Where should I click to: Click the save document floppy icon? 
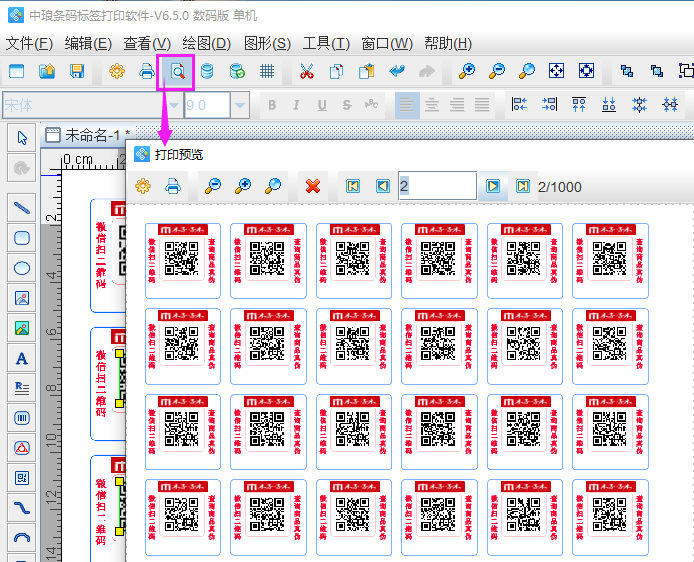(x=76, y=71)
